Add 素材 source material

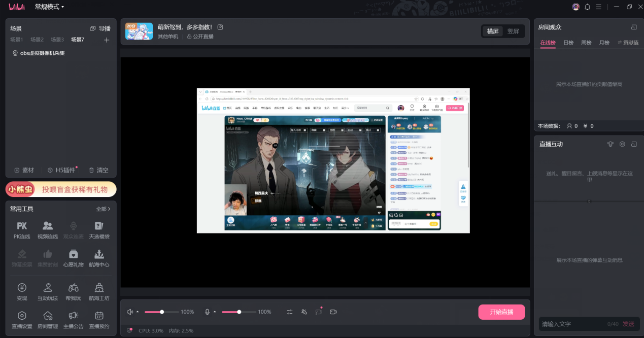24,170
